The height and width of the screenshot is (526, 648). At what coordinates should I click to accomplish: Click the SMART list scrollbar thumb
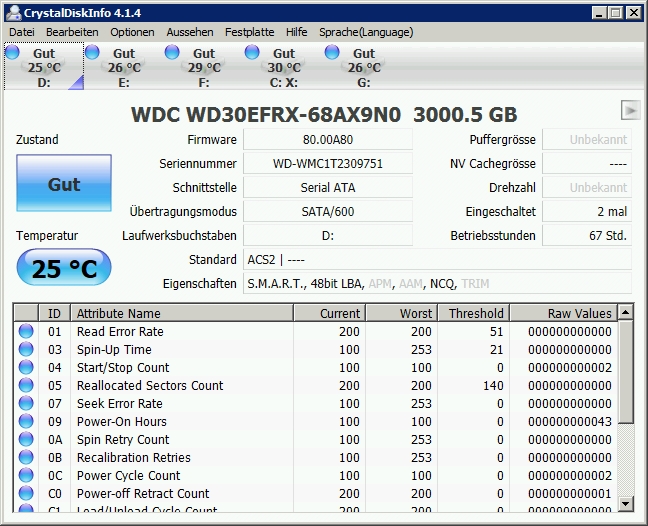[626, 372]
